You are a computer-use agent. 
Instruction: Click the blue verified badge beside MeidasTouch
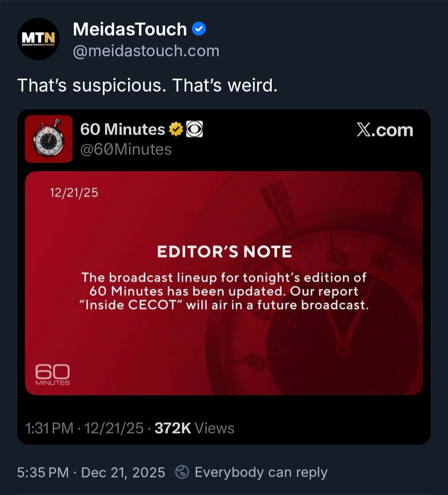199,29
